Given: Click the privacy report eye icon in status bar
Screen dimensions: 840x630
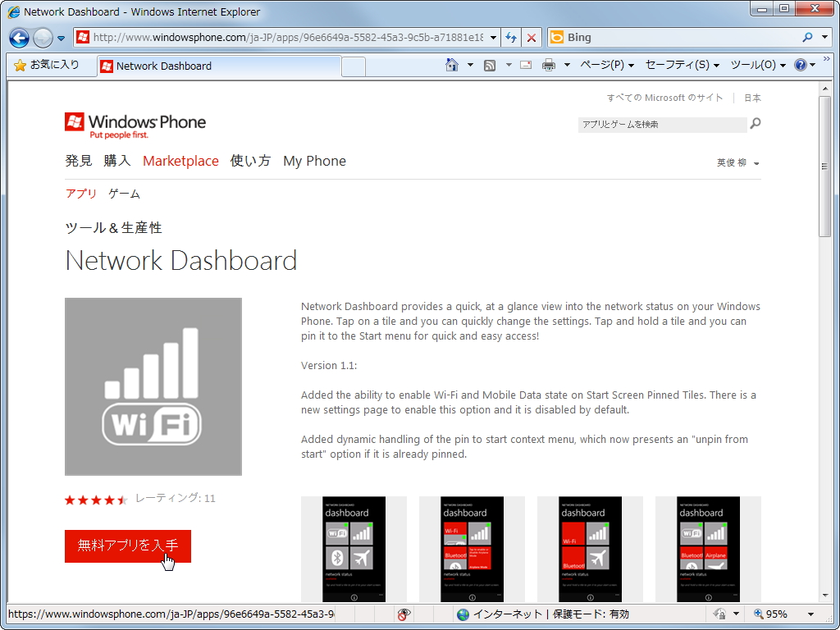Looking at the screenshot, I should click(x=404, y=614).
